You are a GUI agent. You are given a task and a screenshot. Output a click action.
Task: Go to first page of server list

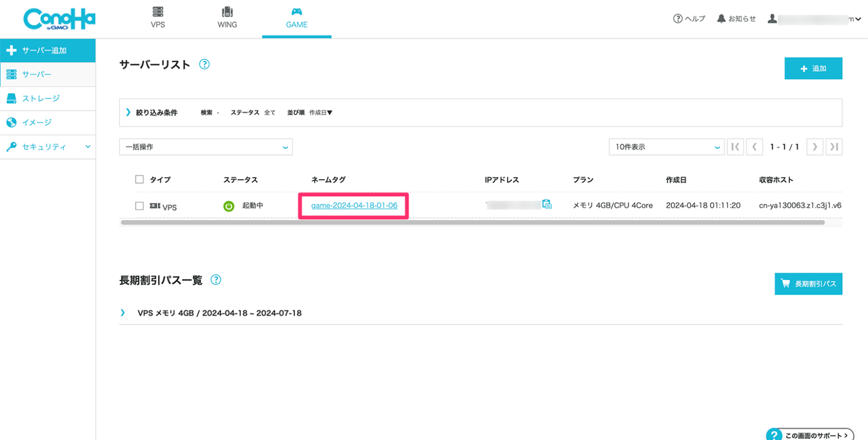pyautogui.click(x=735, y=147)
